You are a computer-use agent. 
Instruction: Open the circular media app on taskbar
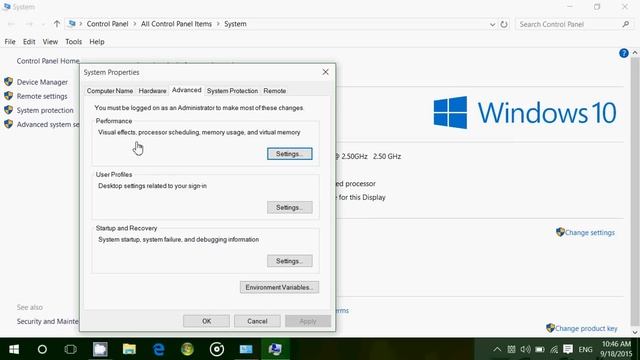click(x=217, y=349)
